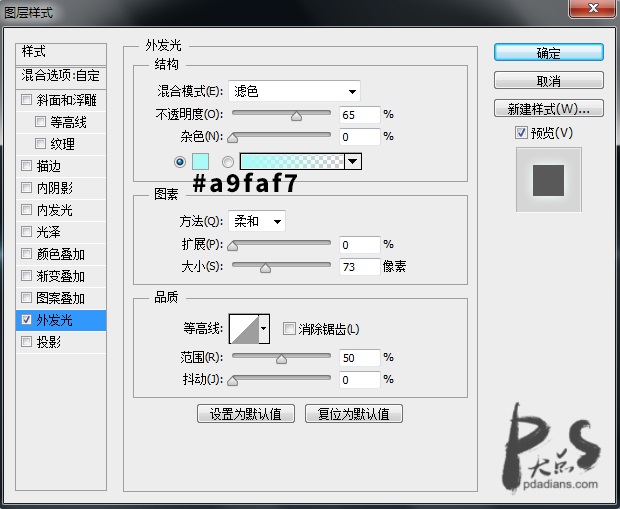Select the 外发光 style row
This screenshot has width=620, height=509.
pyautogui.click(x=61, y=320)
